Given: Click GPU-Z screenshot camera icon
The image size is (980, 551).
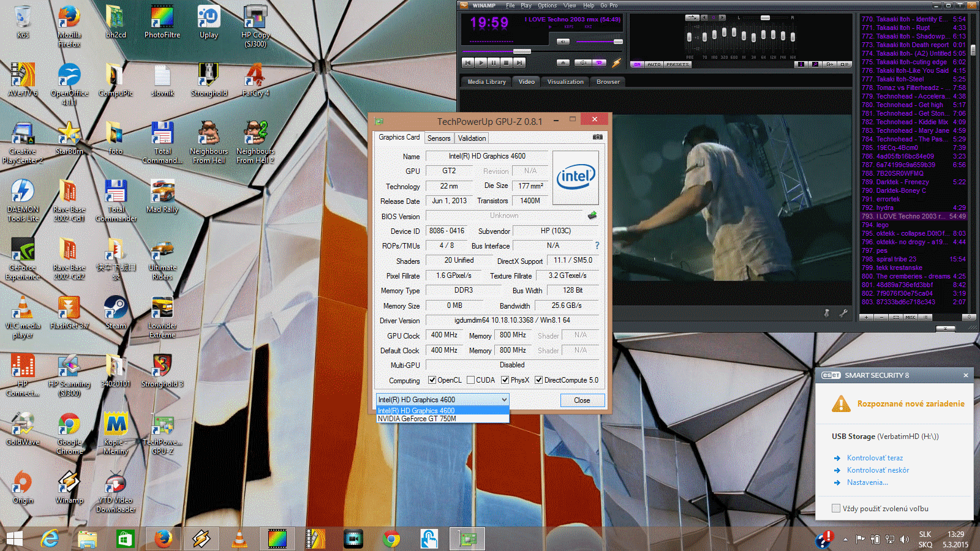Looking at the screenshot, I should tap(598, 137).
